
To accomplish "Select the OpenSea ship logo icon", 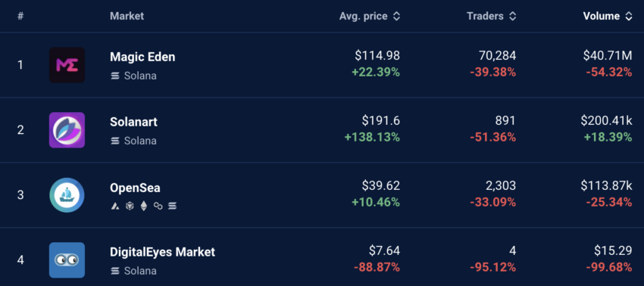I will [67, 195].
